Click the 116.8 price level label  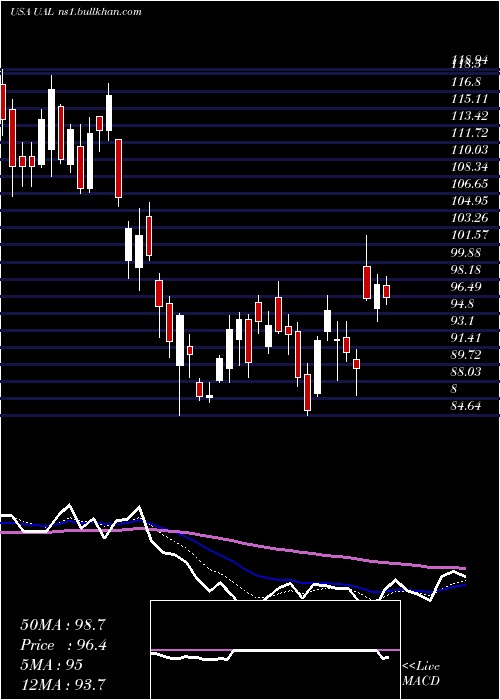click(466, 82)
